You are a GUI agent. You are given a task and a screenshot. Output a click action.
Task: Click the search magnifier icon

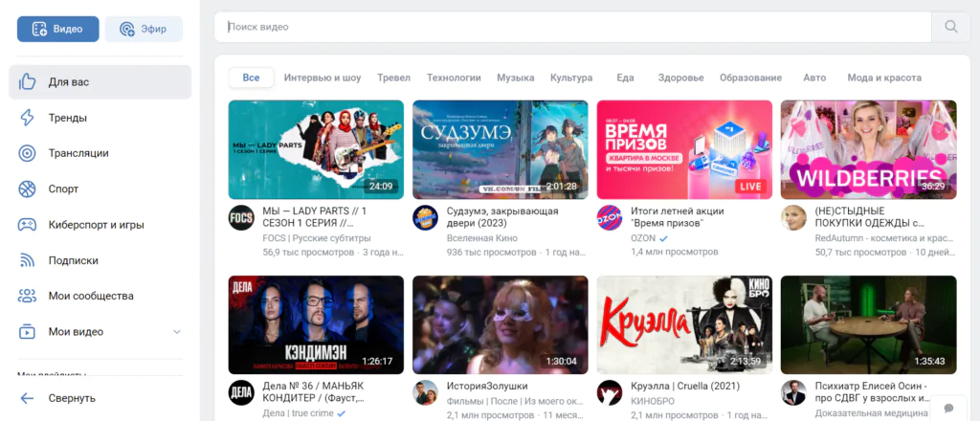pyautogui.click(x=950, y=27)
